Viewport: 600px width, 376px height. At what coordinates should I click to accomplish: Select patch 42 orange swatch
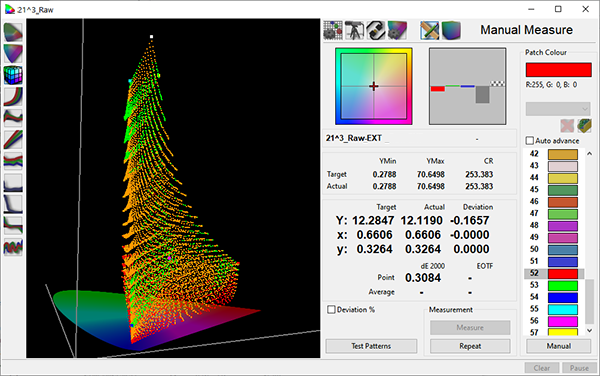(x=563, y=154)
